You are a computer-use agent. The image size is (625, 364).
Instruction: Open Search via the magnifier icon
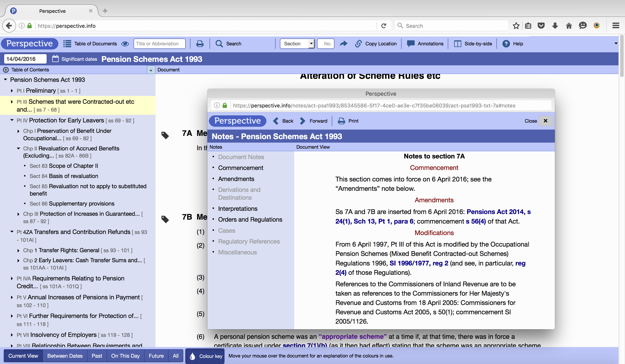219,44
